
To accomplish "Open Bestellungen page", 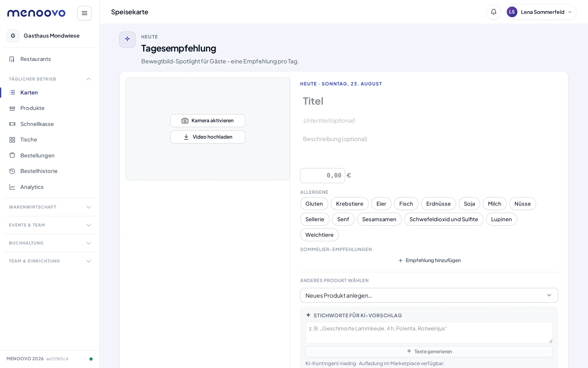I will (50, 156).
